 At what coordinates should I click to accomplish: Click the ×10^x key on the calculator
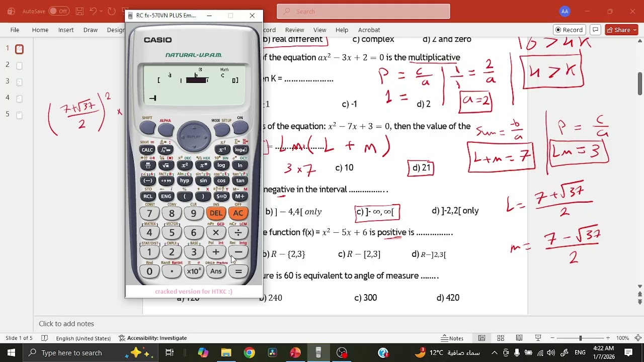click(194, 271)
